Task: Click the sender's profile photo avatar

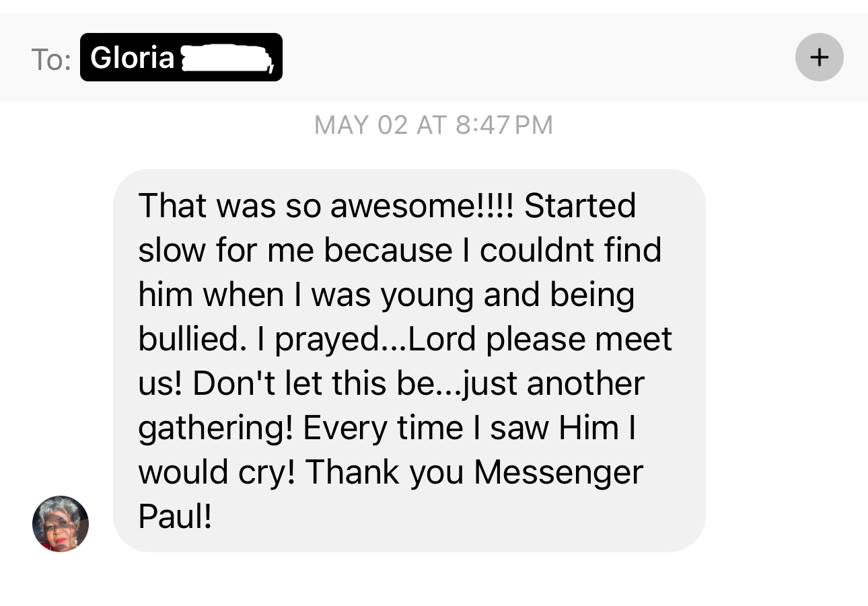Action: (61, 523)
